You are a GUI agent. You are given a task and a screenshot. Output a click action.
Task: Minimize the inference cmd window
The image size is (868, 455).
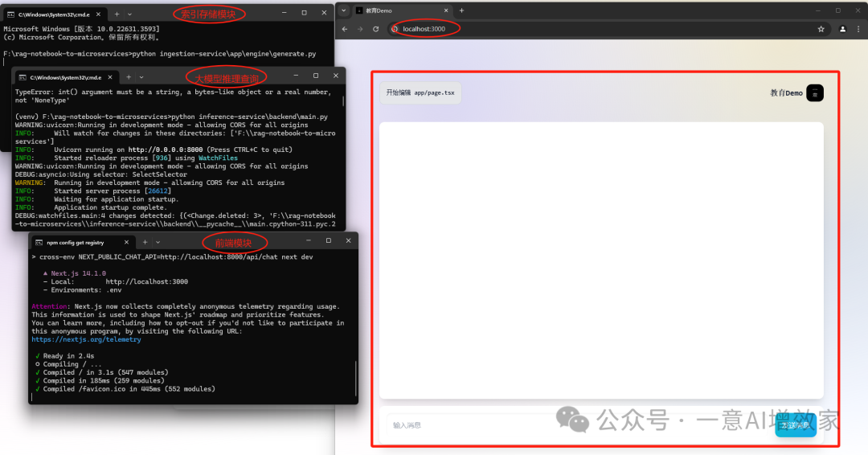(296, 76)
